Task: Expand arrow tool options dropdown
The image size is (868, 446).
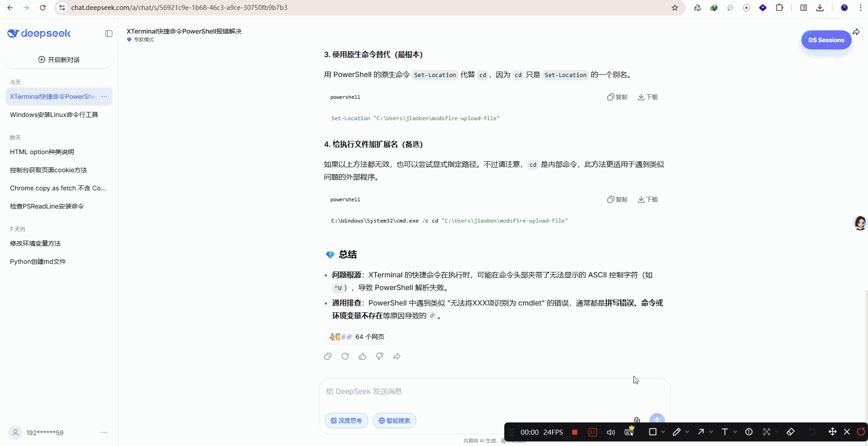Action: click(x=711, y=432)
